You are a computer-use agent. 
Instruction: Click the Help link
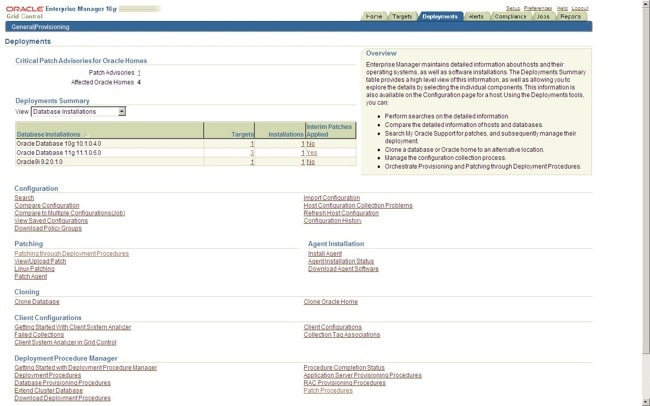[x=562, y=8]
